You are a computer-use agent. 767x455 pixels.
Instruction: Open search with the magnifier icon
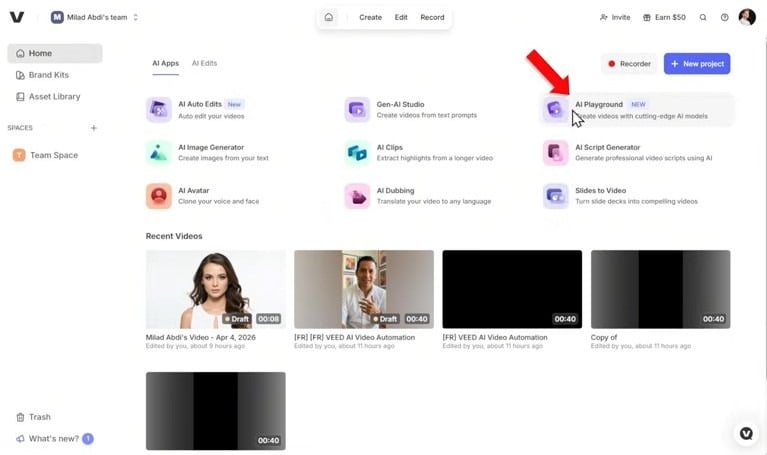[x=703, y=17]
